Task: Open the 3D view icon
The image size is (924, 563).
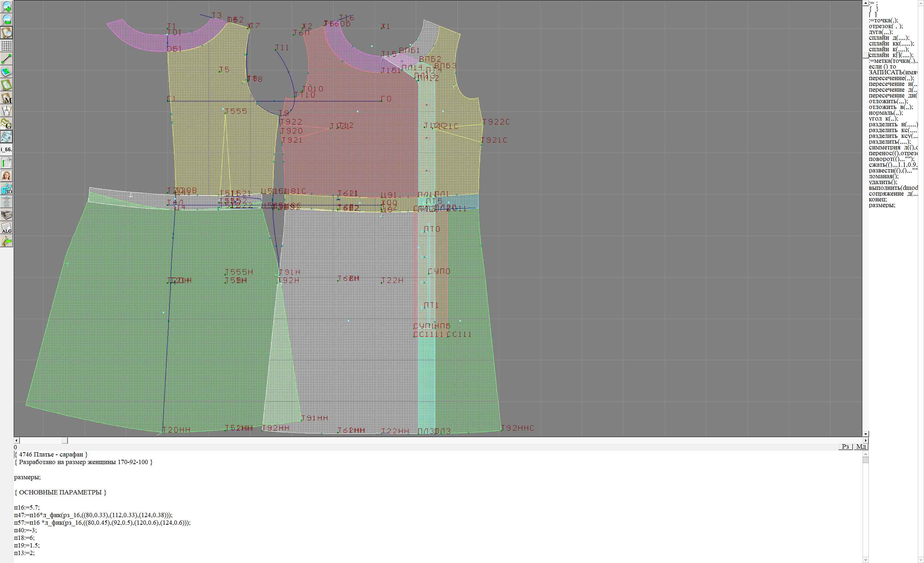Action: (x=6, y=189)
